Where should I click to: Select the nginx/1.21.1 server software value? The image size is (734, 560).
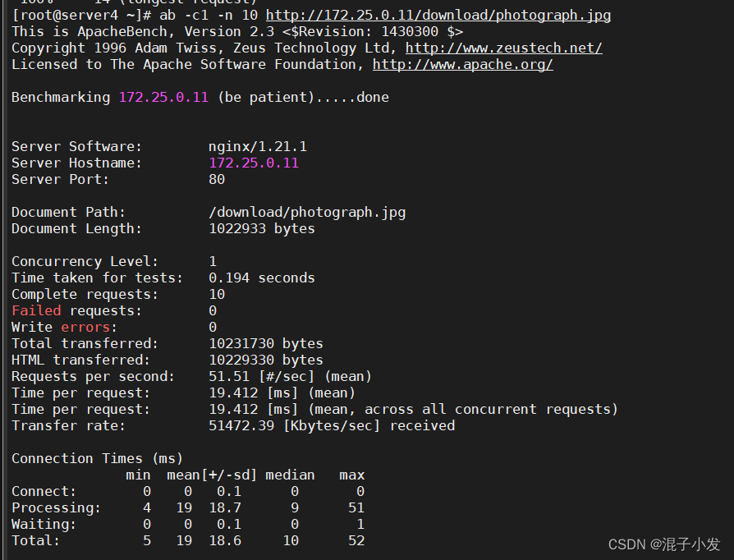pyautogui.click(x=258, y=146)
